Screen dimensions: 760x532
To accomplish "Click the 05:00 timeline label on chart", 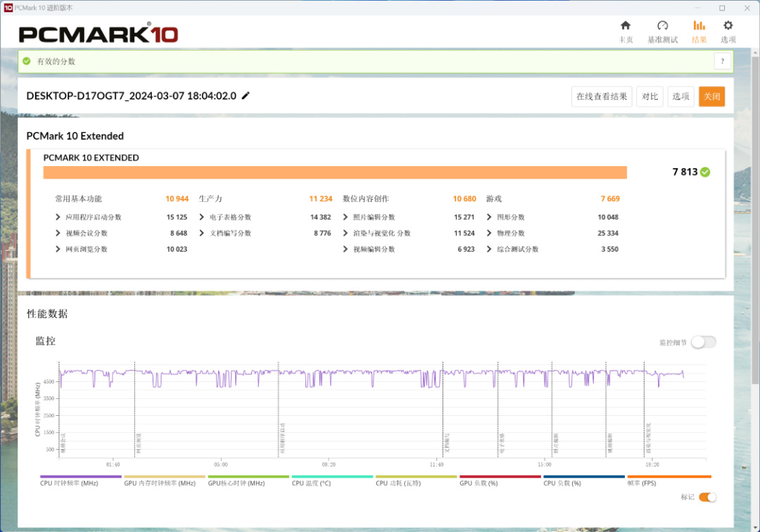I will click(220, 464).
